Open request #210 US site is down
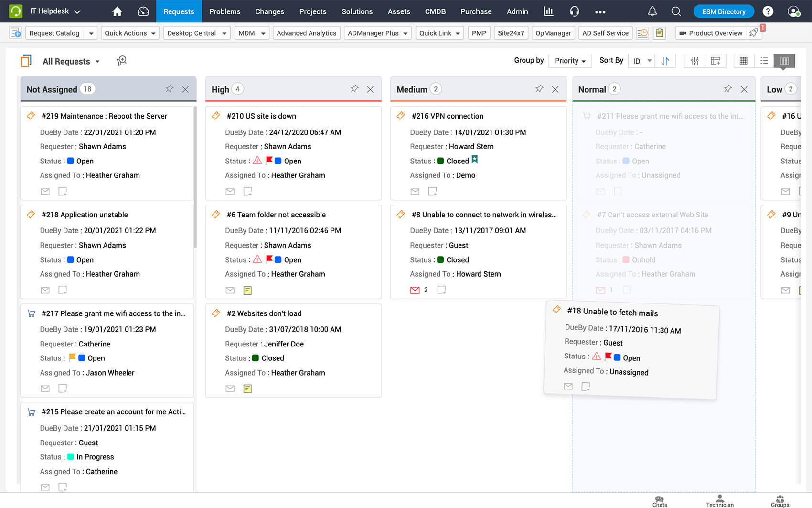The width and height of the screenshot is (812, 508). [261, 116]
